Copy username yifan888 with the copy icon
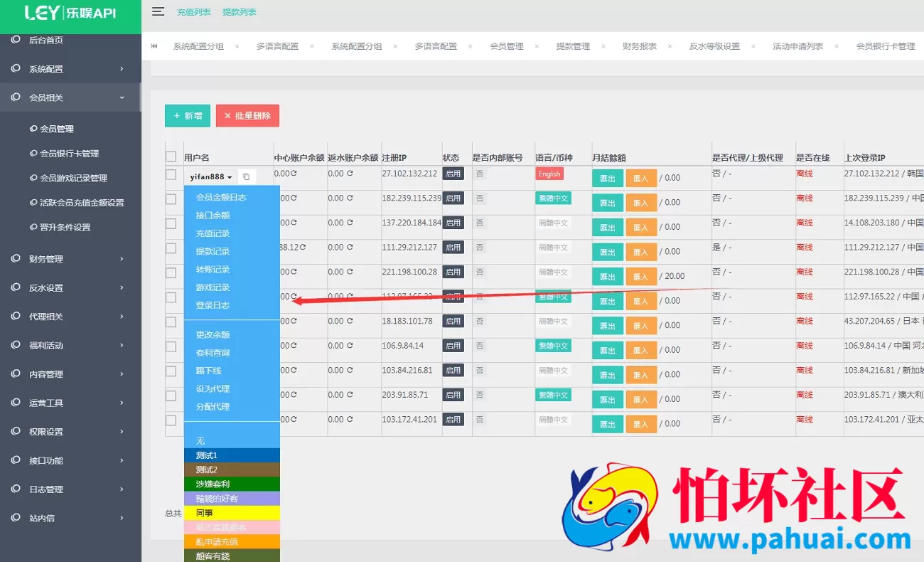This screenshot has width=924, height=562. tap(246, 176)
